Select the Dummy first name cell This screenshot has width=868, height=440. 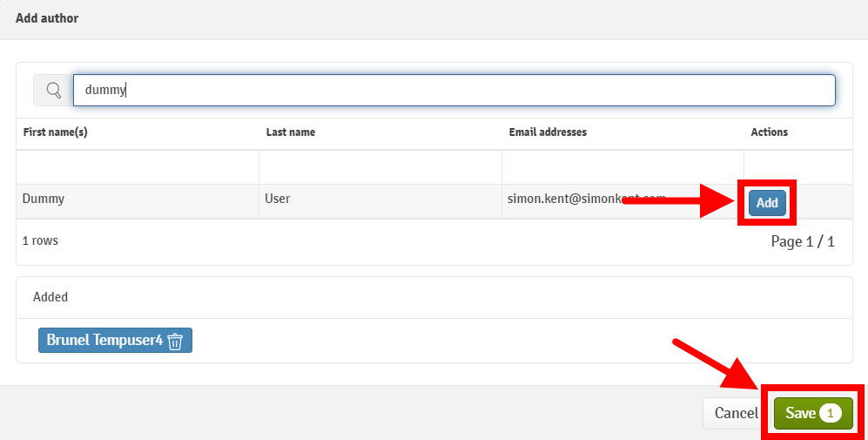[44, 199]
